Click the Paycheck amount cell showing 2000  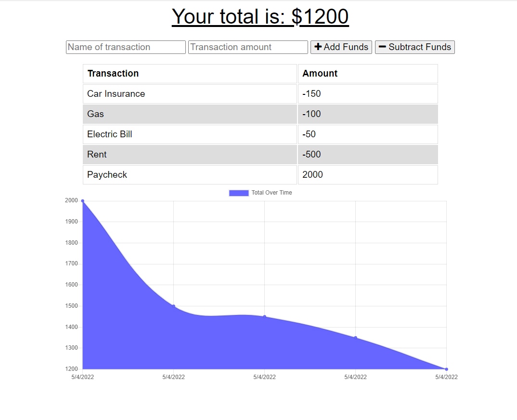pyautogui.click(x=368, y=174)
